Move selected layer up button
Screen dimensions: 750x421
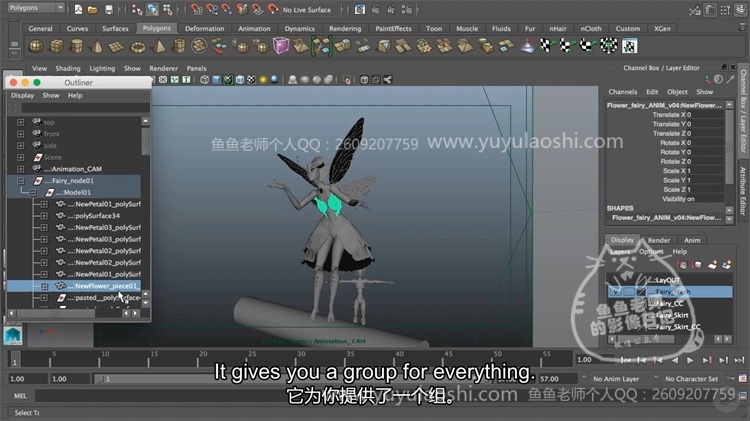pos(683,265)
